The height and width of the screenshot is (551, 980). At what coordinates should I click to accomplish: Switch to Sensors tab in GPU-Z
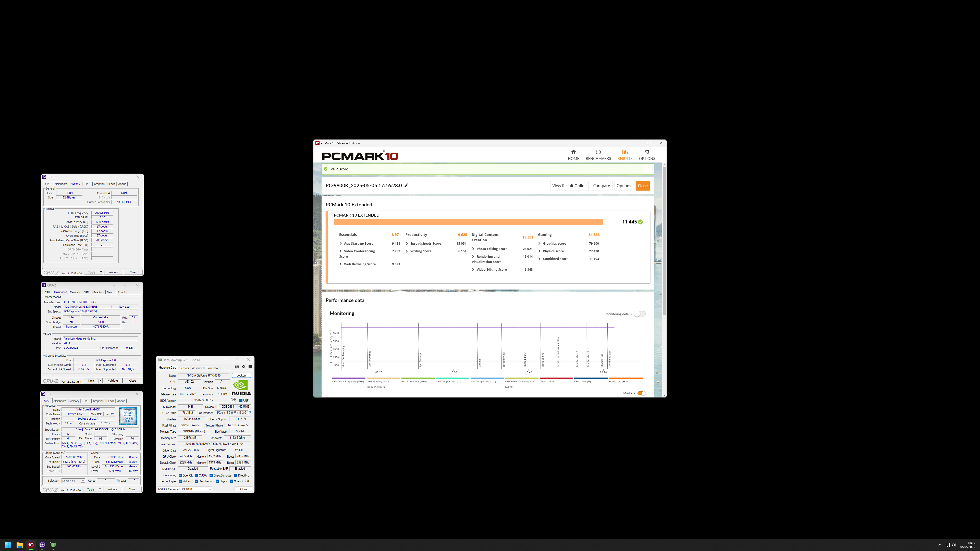184,368
